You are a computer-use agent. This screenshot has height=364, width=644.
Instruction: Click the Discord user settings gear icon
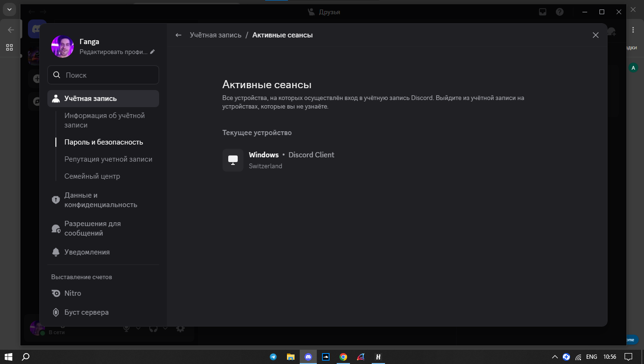(180, 328)
